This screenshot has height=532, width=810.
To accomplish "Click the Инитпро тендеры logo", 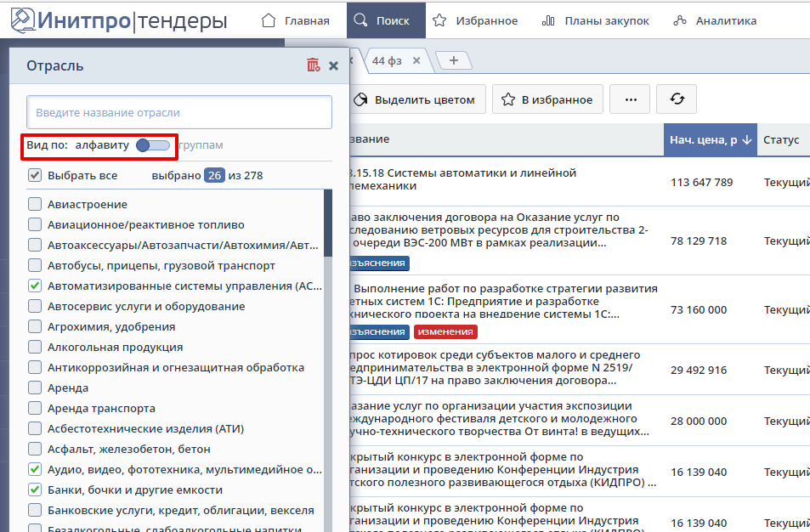I will [x=118, y=20].
